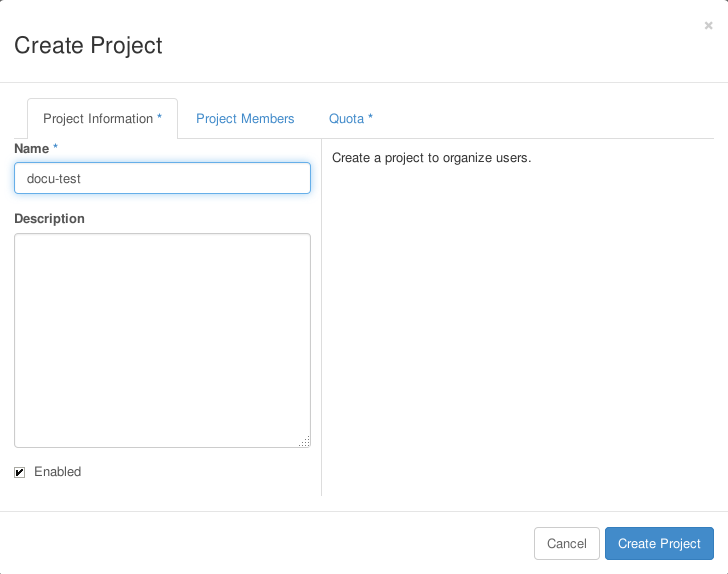The height and width of the screenshot is (574, 728).
Task: Focus the Name input field
Action: point(162,178)
